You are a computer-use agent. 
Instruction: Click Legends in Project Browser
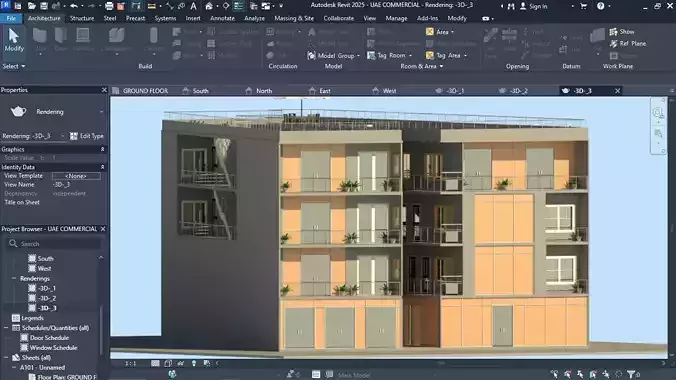click(32, 318)
